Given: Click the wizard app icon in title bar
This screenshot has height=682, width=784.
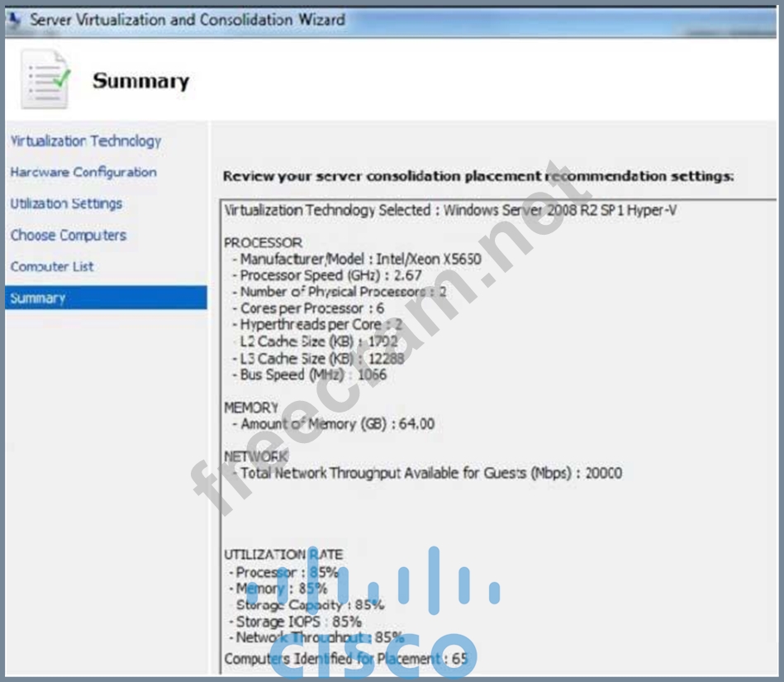Looking at the screenshot, I should pos(14,19).
